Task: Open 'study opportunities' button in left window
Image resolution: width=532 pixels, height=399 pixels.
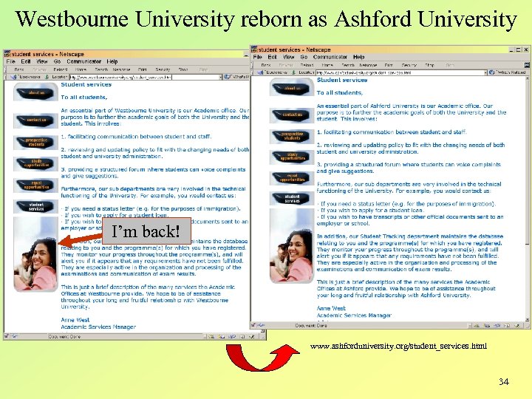Action: click(36, 163)
